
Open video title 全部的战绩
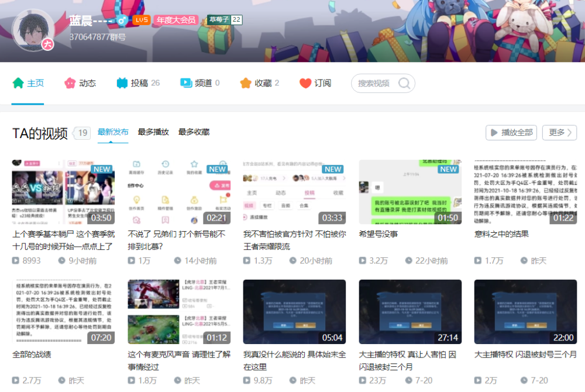coord(32,355)
